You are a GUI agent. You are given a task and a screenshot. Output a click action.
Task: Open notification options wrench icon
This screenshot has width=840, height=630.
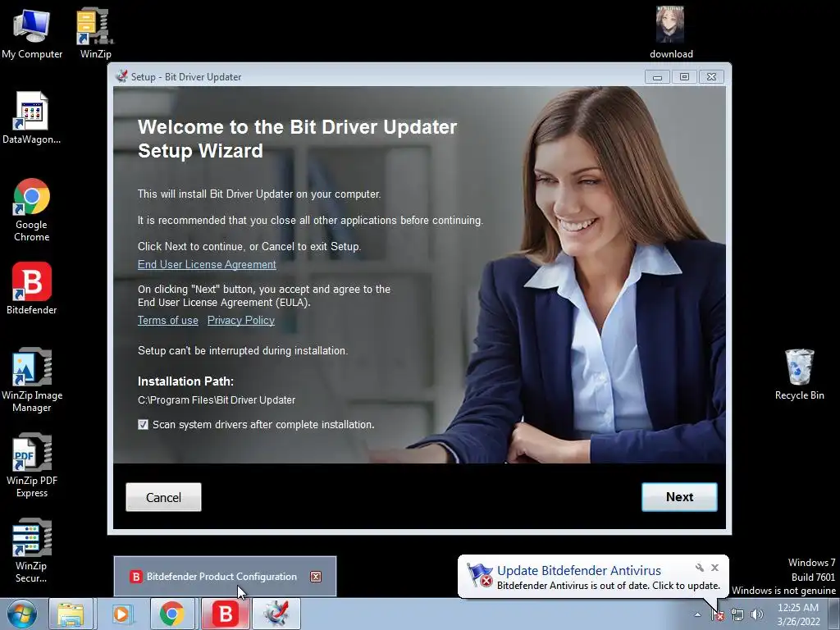pos(699,568)
